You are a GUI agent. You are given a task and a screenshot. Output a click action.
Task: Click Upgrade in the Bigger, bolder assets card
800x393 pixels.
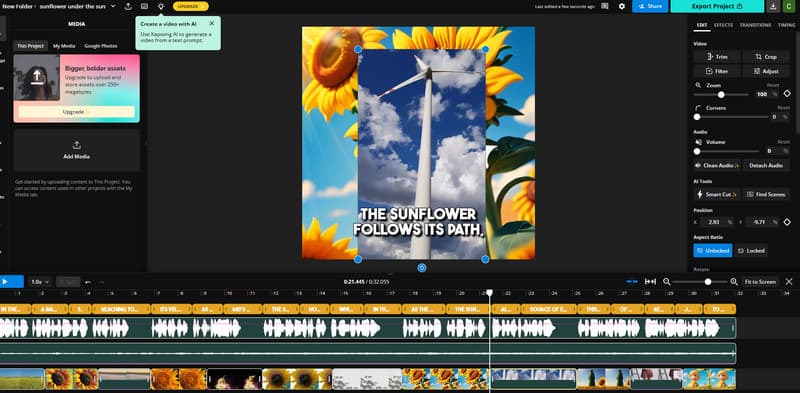pyautogui.click(x=77, y=112)
